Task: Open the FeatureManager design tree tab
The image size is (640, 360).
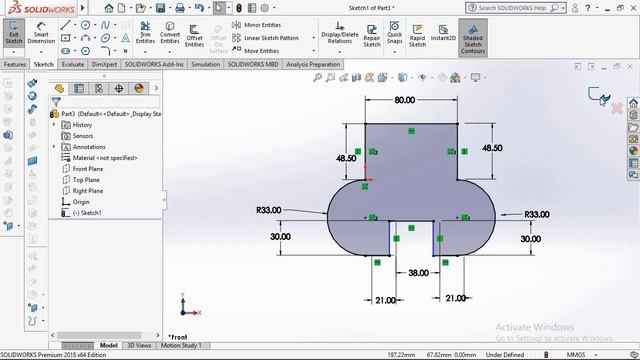Action: 59,88
